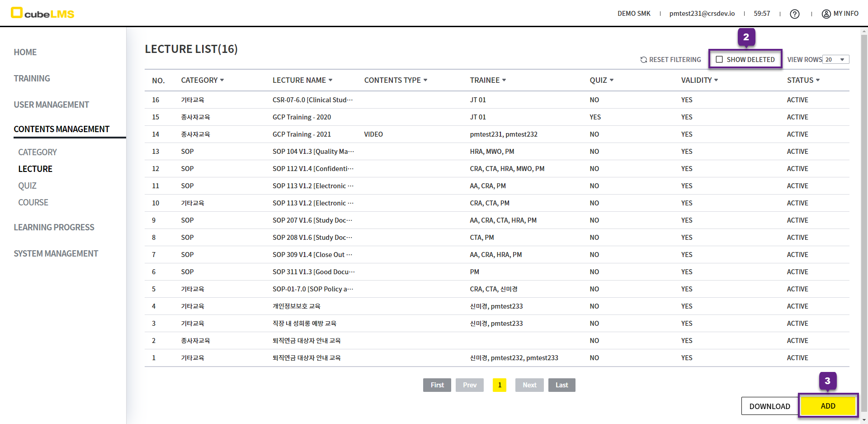868x424 pixels.
Task: Open the VIEW ROWS dropdown
Action: (835, 60)
